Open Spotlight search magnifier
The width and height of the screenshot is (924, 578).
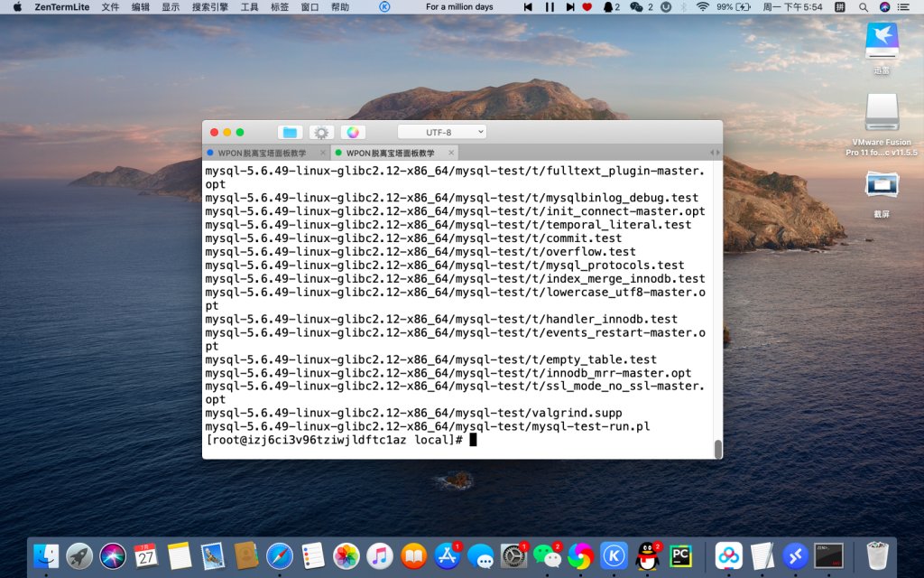[864, 7]
